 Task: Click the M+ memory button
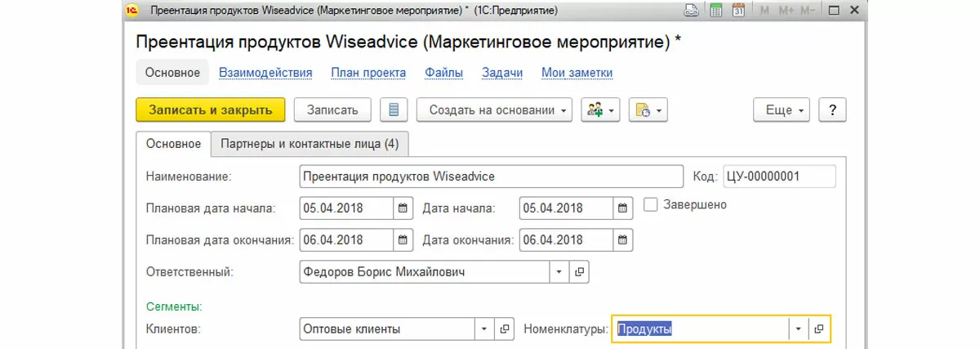tap(786, 12)
